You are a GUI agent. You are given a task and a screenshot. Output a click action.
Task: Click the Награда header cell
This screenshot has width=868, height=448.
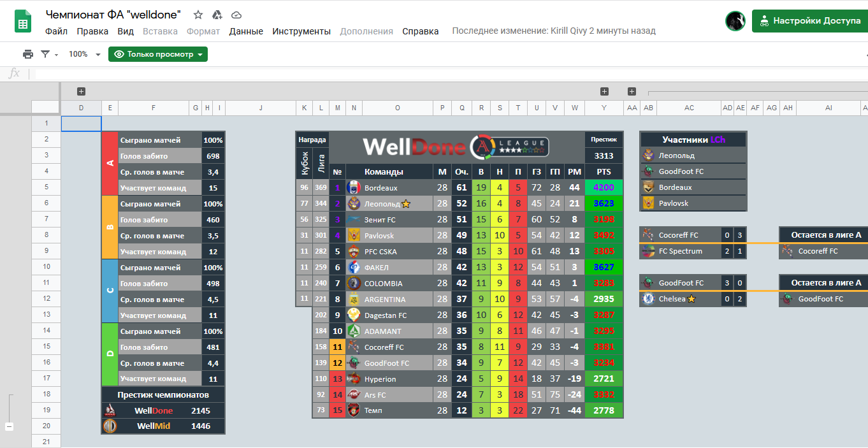(312, 140)
